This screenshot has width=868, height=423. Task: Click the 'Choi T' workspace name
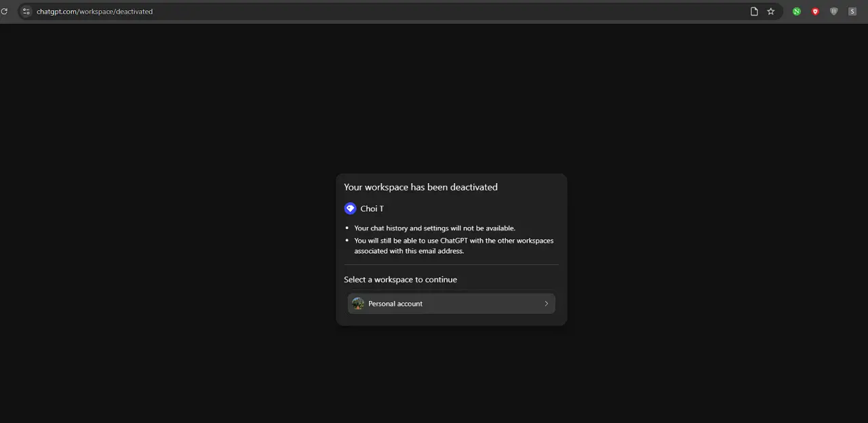click(x=372, y=209)
